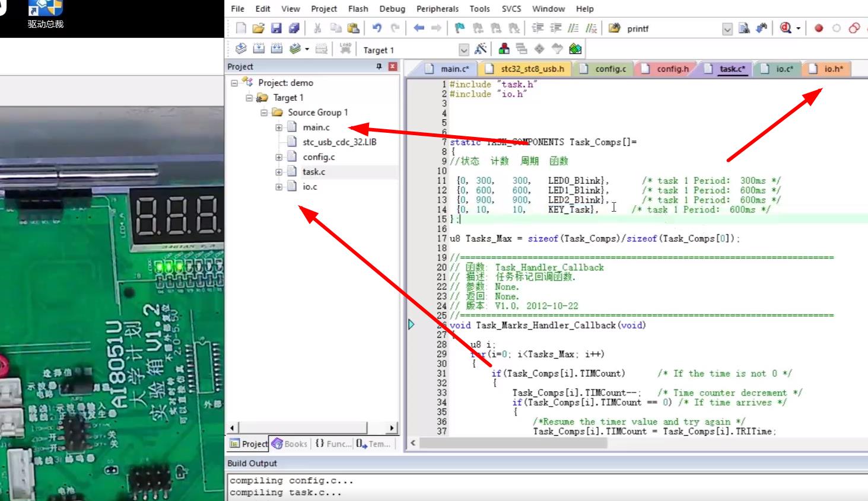The image size is (868, 501).
Task: Rebuild all target files icon
Action: click(276, 49)
